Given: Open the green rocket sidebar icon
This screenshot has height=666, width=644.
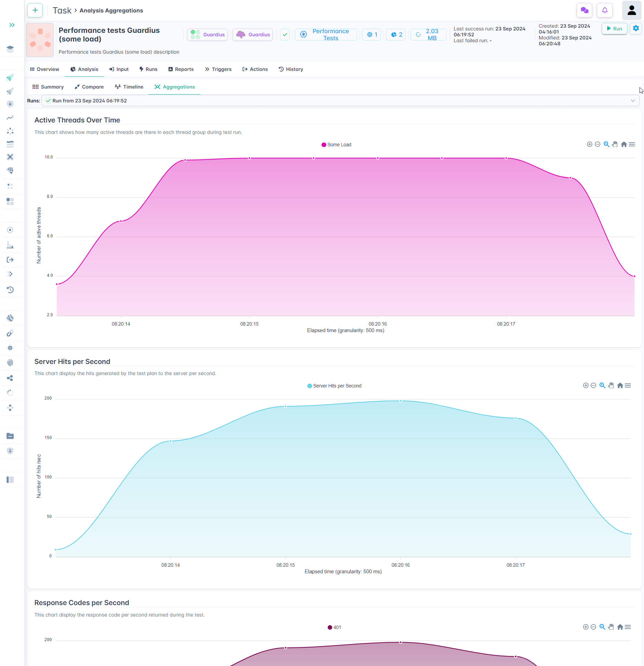Looking at the screenshot, I should 10,77.
